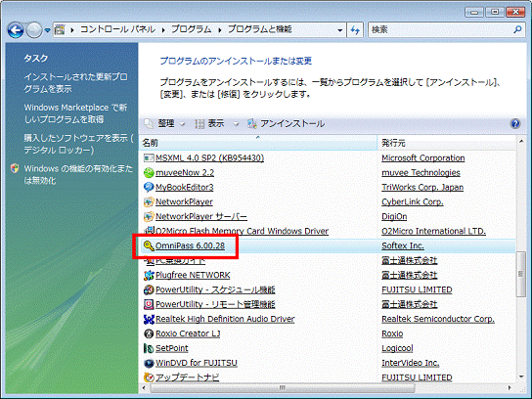Click the MyBookEditor3 speech bubble icon
The height and width of the screenshot is (399, 532).
pos(149,188)
